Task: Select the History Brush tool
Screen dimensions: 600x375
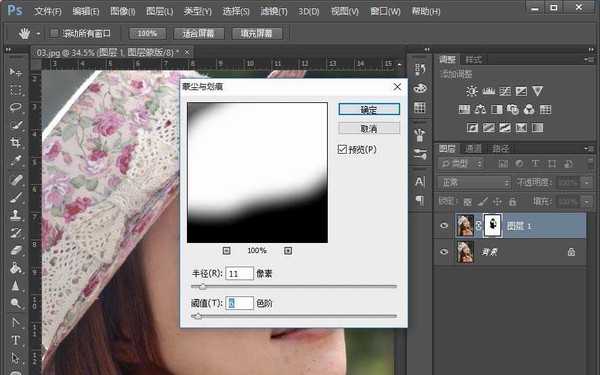Action: (16, 232)
